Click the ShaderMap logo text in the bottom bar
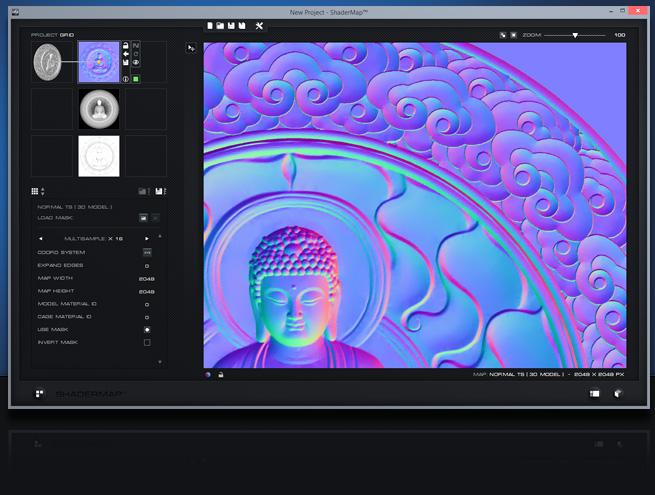This screenshot has width=655, height=495. (89, 394)
